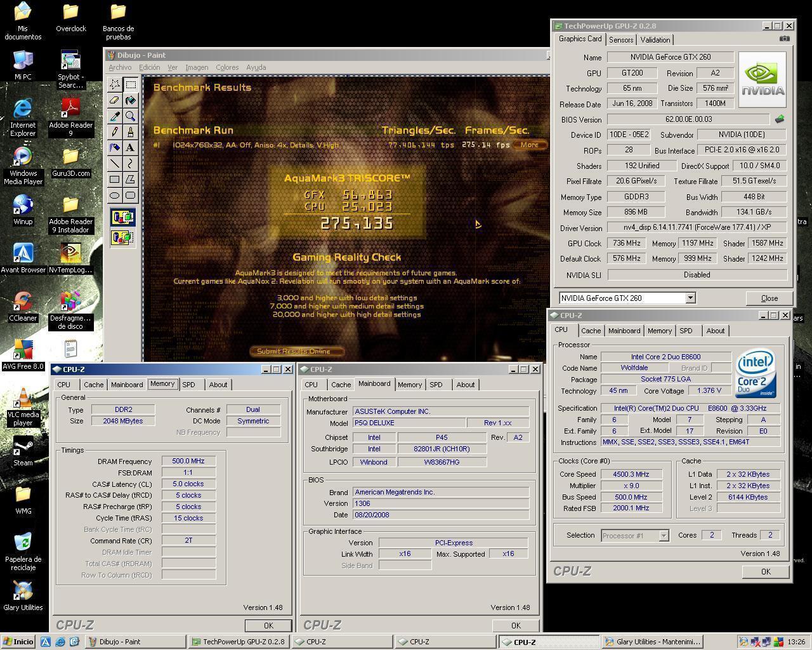Open the Guru3D.com folder on desktop
This screenshot has width=812, height=650.
pos(70,162)
